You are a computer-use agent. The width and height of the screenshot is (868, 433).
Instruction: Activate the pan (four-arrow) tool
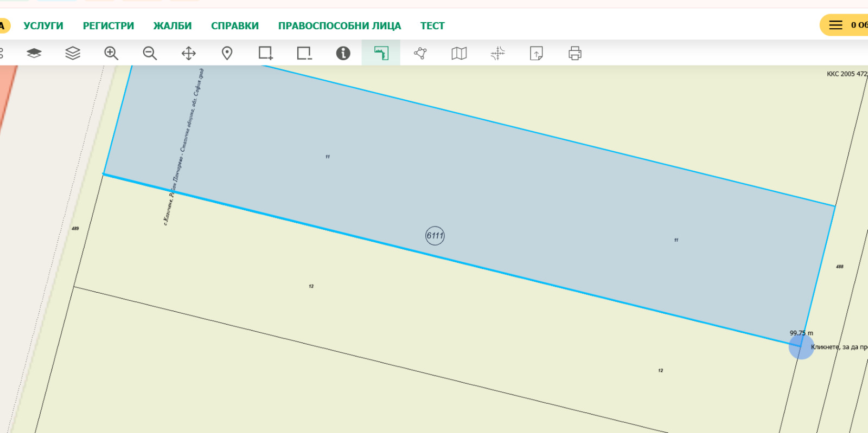[188, 53]
